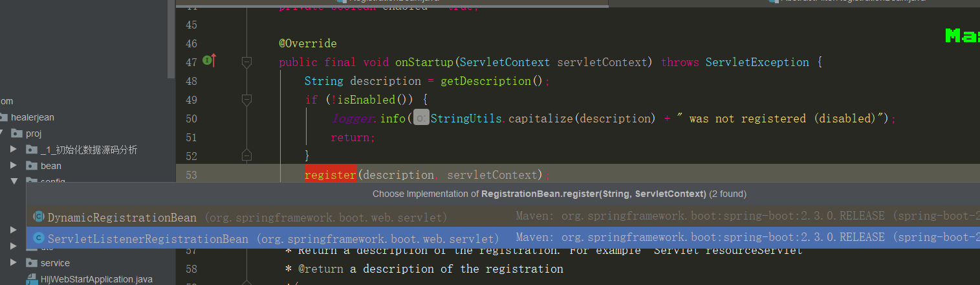The image size is (980, 285).
Task: Click the ServletContext parameter type on line 47
Action: [x=505, y=62]
